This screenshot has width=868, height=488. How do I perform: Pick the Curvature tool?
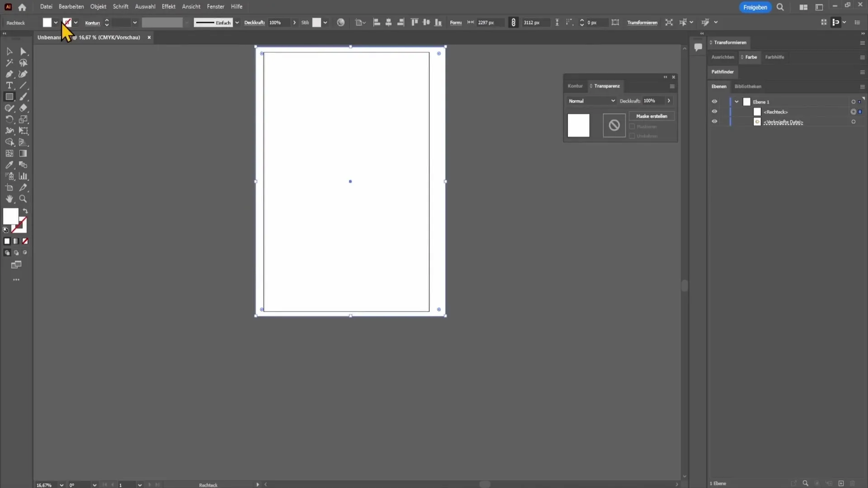pyautogui.click(x=24, y=74)
